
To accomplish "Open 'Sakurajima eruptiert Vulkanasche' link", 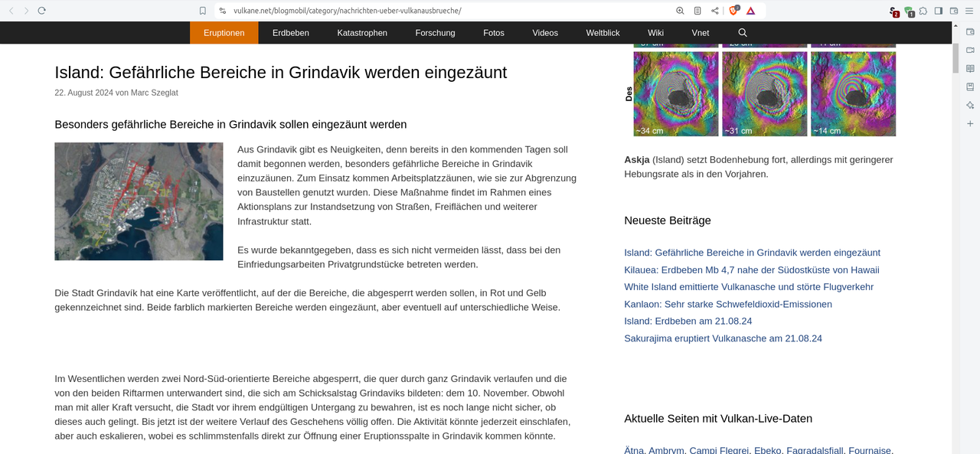I will click(723, 338).
